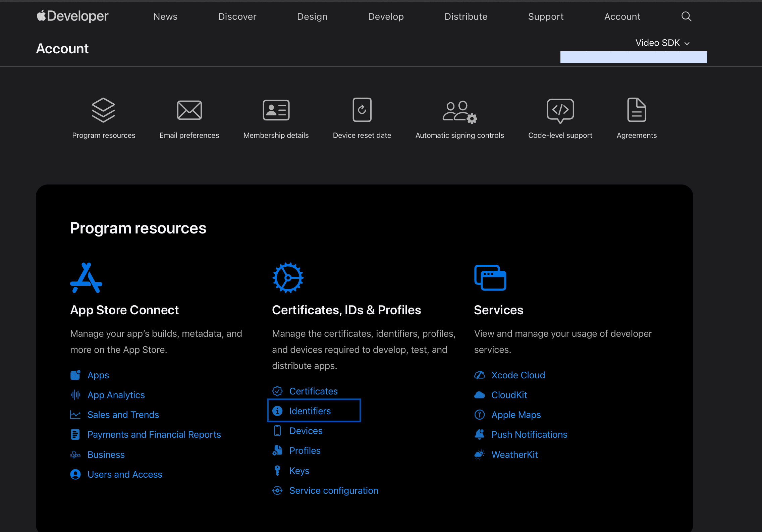Click the Push Notifications bell icon
This screenshot has width=762, height=532.
tap(480, 434)
